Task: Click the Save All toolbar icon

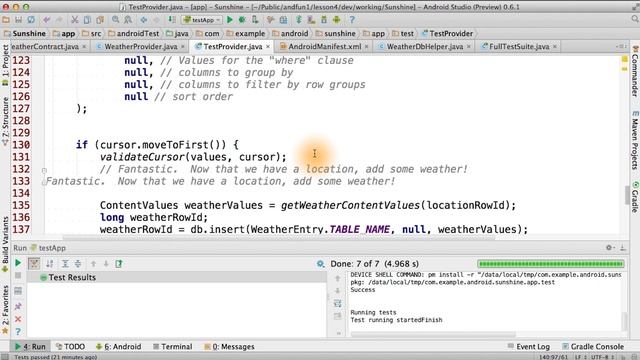Action: tap(18, 20)
